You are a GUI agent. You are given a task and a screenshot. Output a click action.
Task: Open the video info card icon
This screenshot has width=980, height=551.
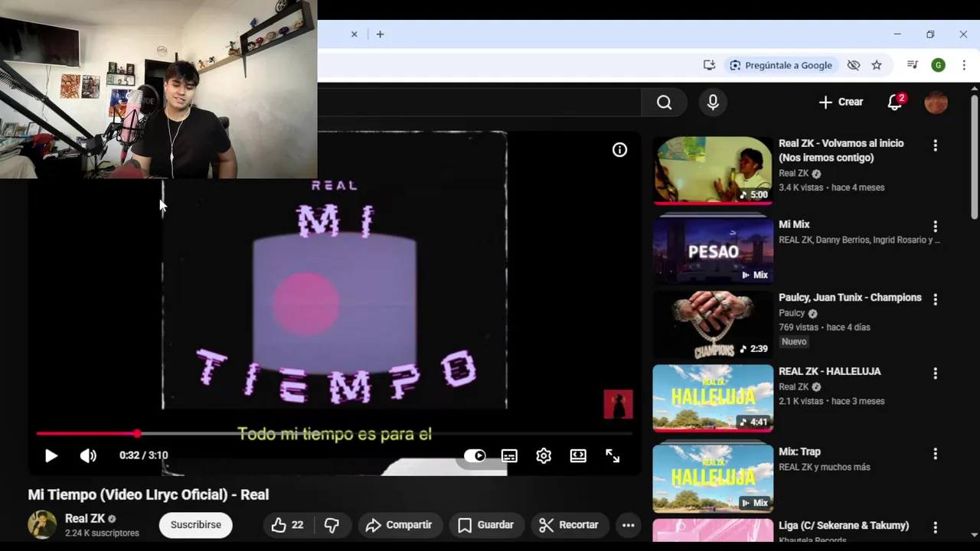tap(619, 150)
